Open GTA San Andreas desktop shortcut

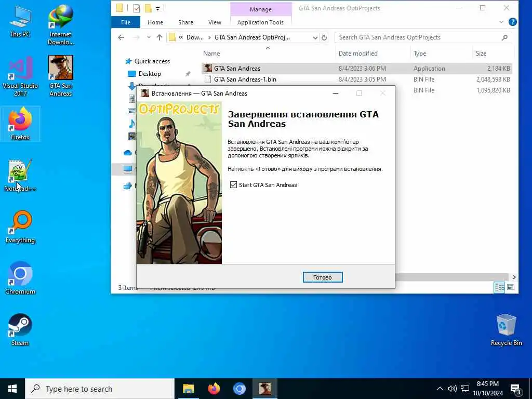[60, 76]
